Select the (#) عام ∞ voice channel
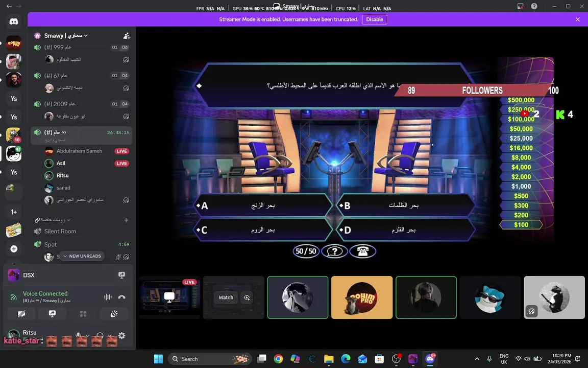The height and width of the screenshot is (368, 588). (81, 135)
